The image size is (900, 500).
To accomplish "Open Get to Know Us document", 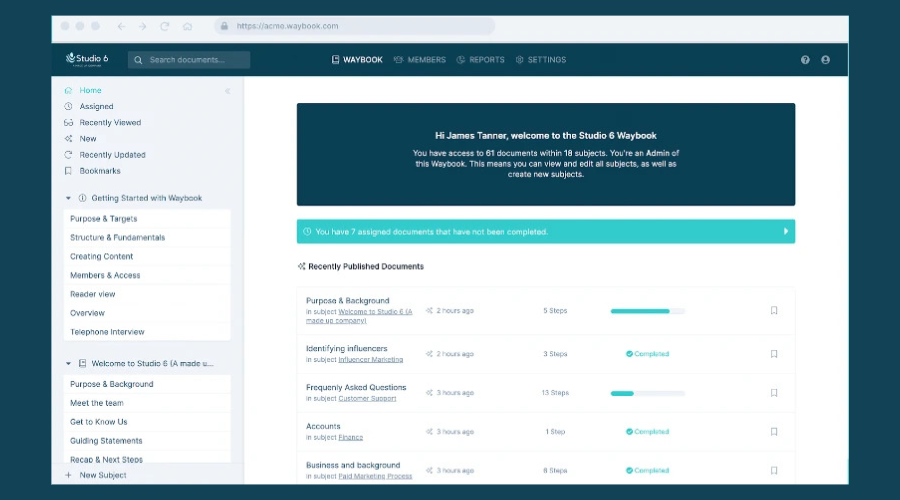I will point(147,422).
